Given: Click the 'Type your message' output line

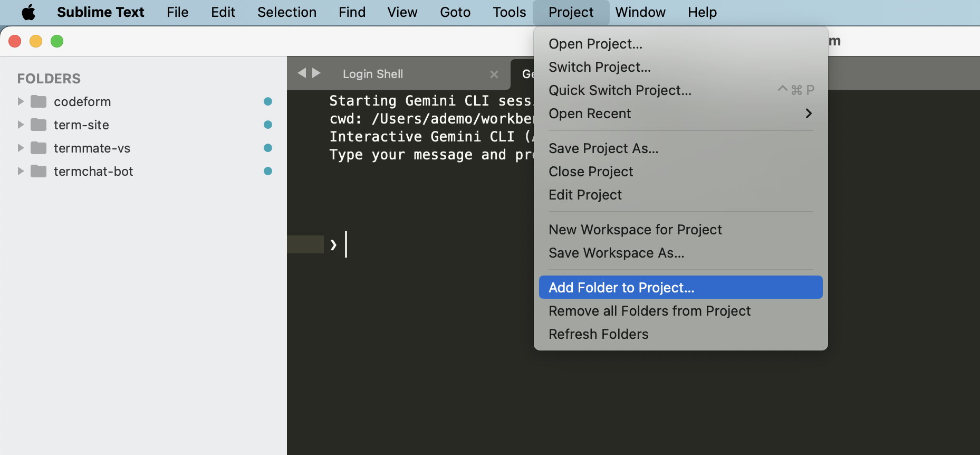Looking at the screenshot, I should point(431,155).
